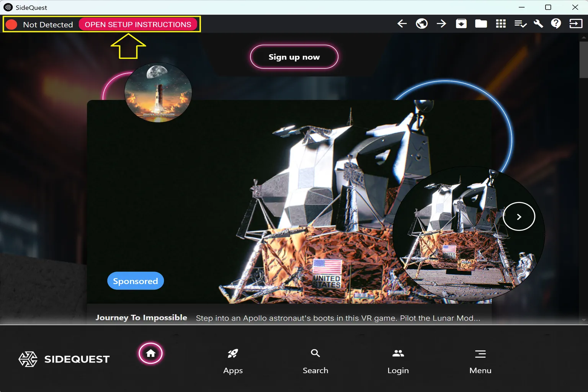The image size is (588, 392).
Task: Open the Apps tab
Action: pyautogui.click(x=233, y=361)
